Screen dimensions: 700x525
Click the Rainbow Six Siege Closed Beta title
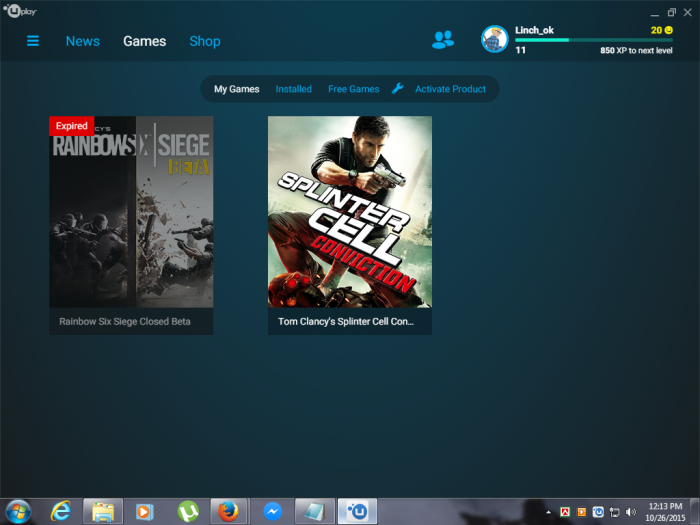pos(125,321)
